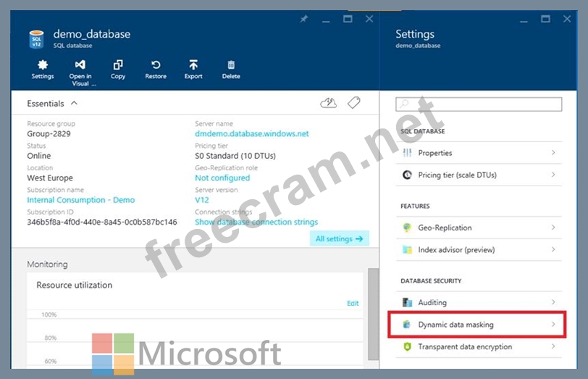Image resolution: width=588 pixels, height=379 pixels.
Task: Click the Resource utilization chart tile
Action: click(x=195, y=320)
